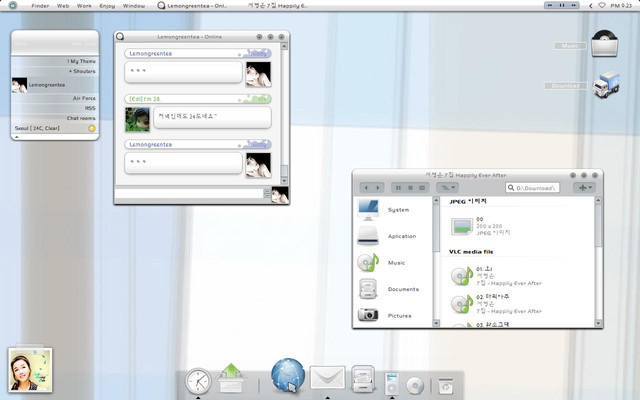Open the action dropdown at the file browser toolbar right

584,188
